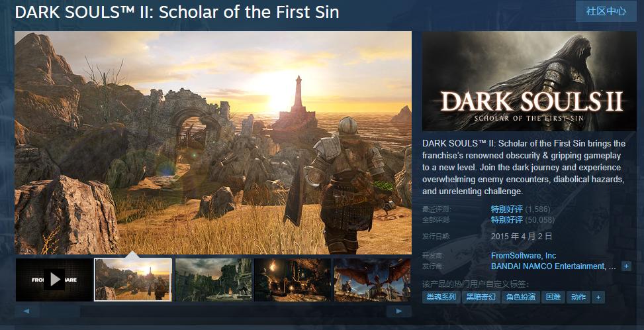Select the 困难 tag
Viewport: 644px width, 330px height.
(553, 297)
